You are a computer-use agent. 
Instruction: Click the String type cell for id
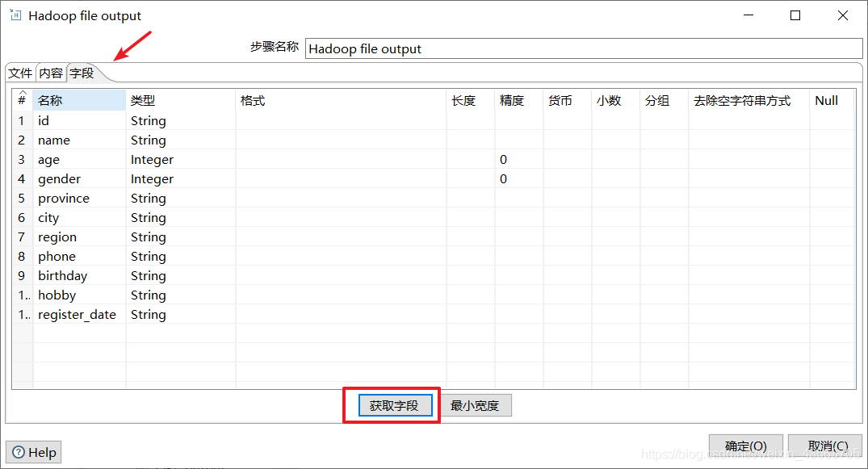click(181, 121)
